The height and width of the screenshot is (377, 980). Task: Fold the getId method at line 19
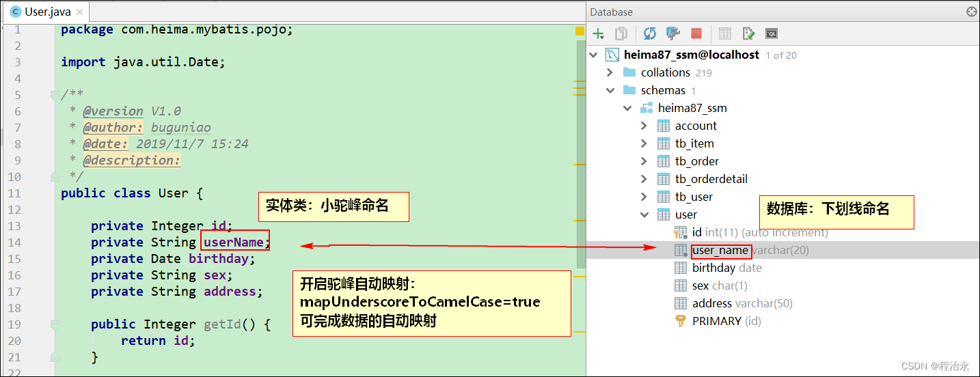[55, 324]
